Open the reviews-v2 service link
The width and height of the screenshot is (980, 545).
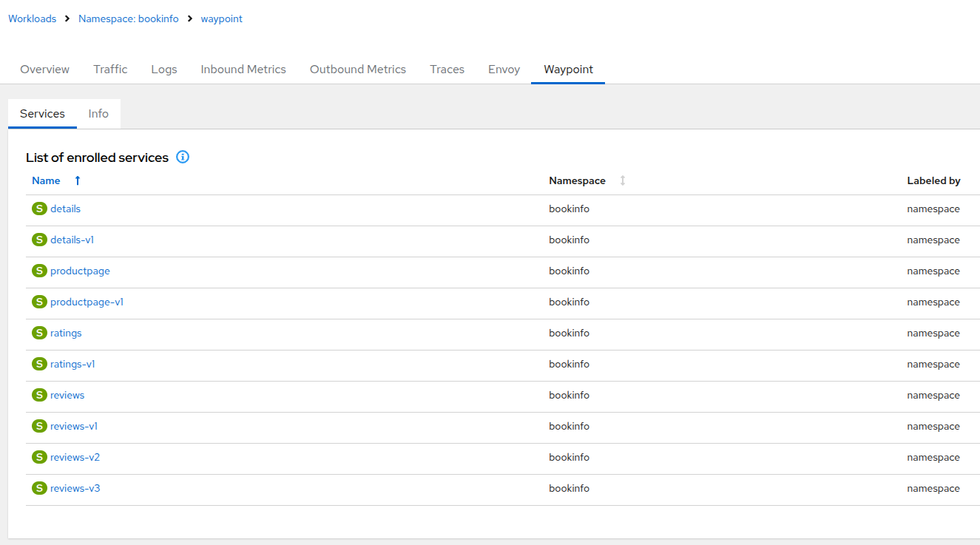(x=75, y=457)
